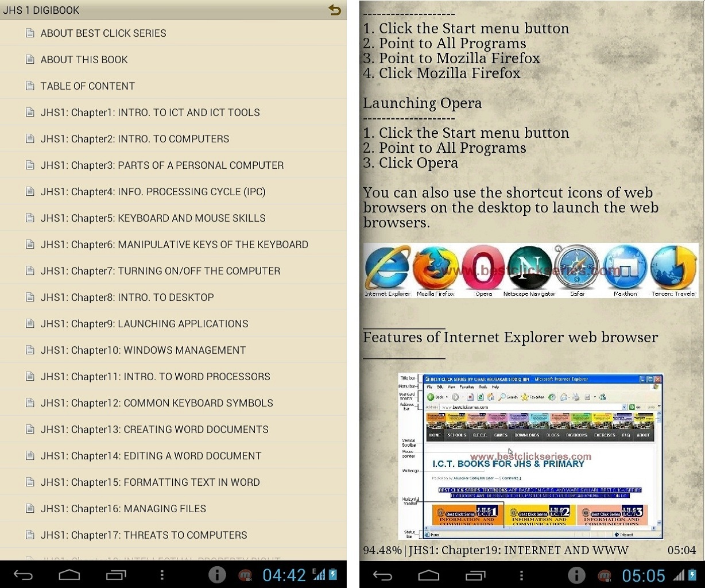Tap the Safari compass icon
Image resolution: width=705 pixels, height=588 pixels.
577,268
